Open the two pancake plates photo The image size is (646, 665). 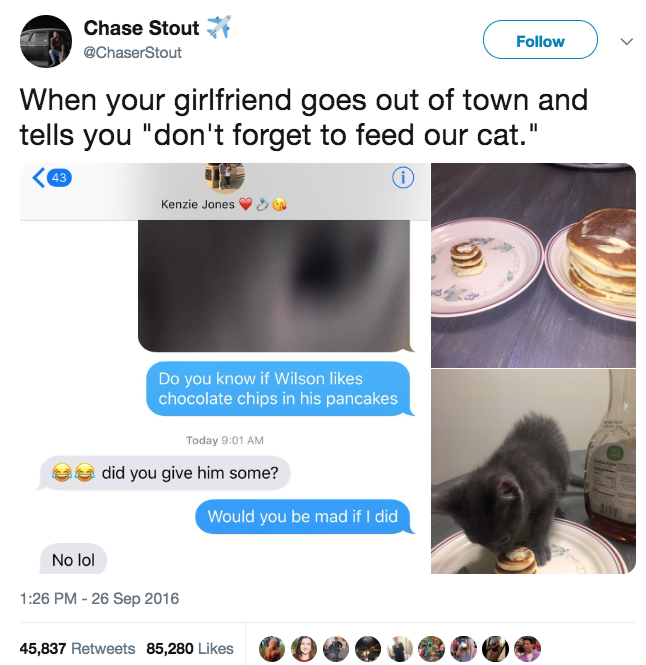tap(534, 264)
